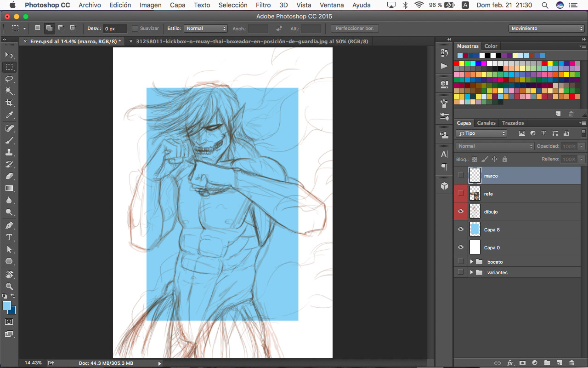Open the Apple menu

tap(12, 5)
